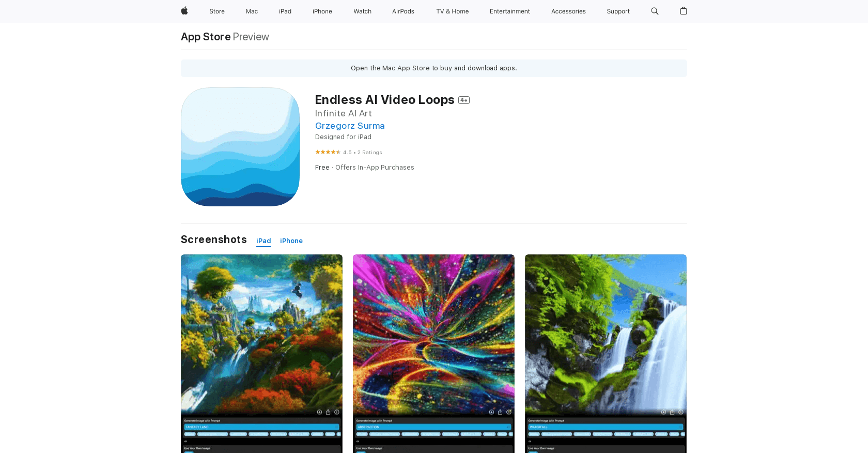Click the '4.5 • 2 Ratings' text
868x453 pixels.
pos(363,153)
